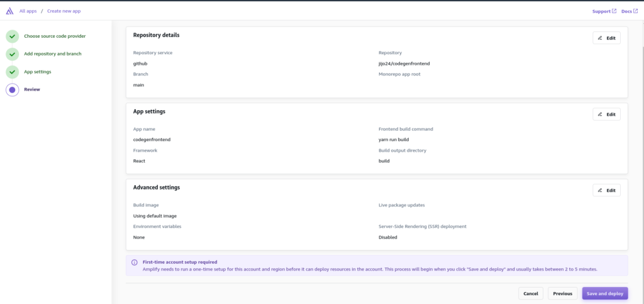Click the external-link icon next to Docs
644x304 pixels.
[635, 11]
